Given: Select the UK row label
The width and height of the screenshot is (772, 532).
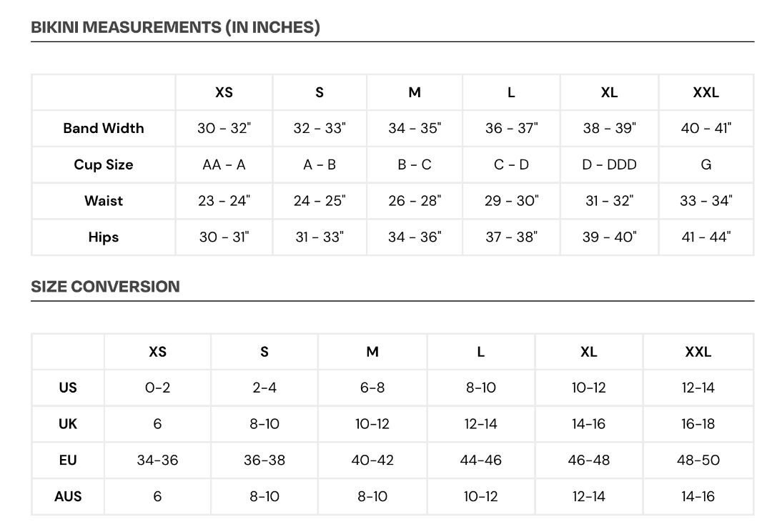Looking at the screenshot, I should pyautogui.click(x=68, y=424).
